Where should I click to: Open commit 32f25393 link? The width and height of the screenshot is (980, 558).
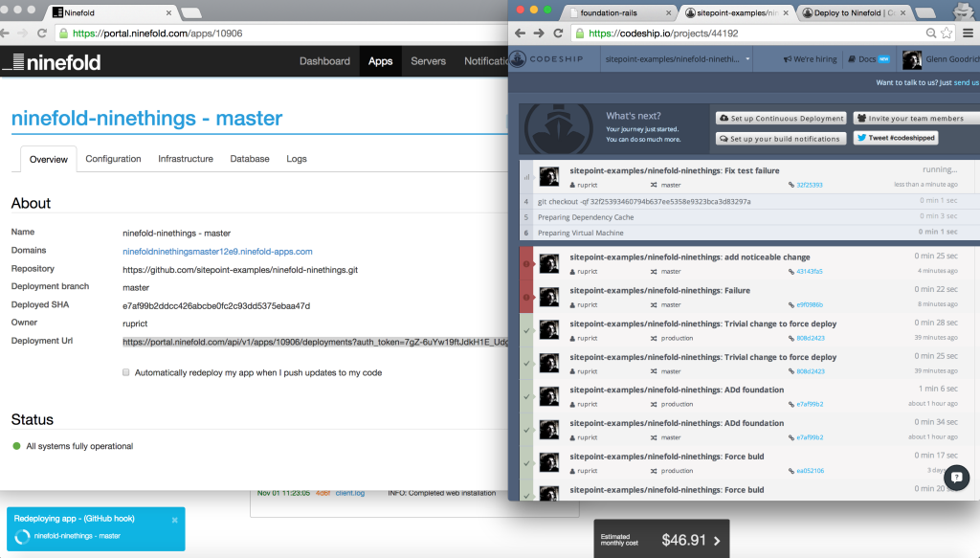point(810,185)
